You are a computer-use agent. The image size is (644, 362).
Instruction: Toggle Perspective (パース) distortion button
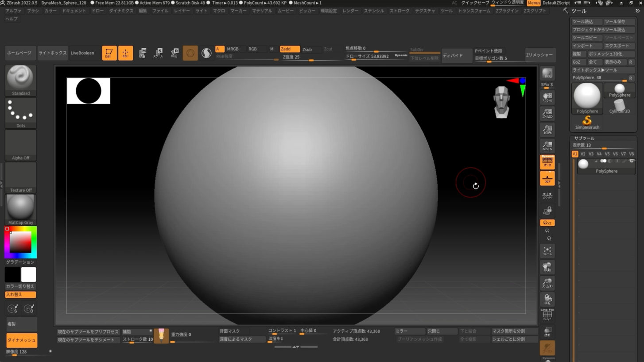tap(547, 162)
